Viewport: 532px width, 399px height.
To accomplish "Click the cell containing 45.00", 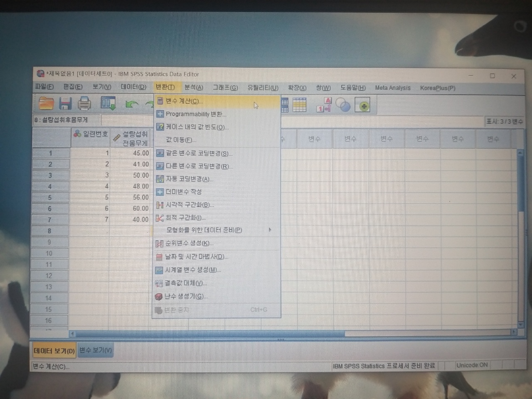I will click(x=131, y=153).
